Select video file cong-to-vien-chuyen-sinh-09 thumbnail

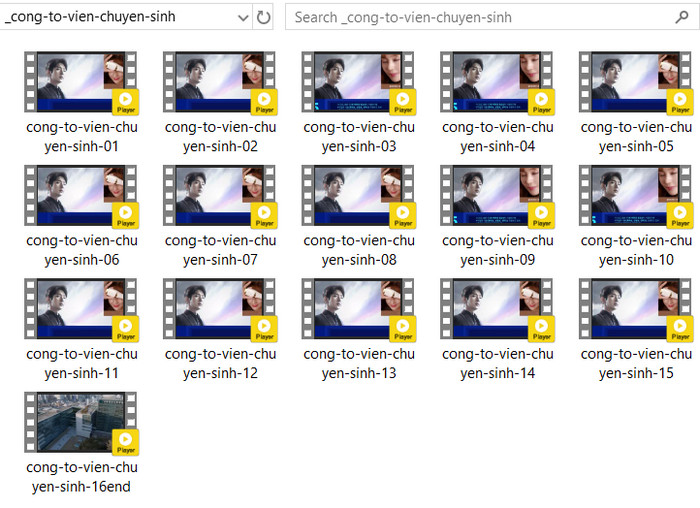click(497, 196)
